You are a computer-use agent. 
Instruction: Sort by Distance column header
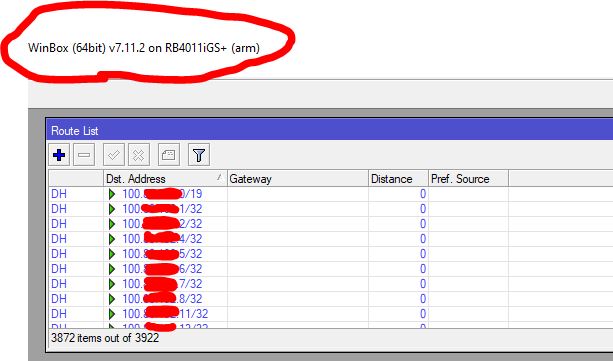pos(398,179)
